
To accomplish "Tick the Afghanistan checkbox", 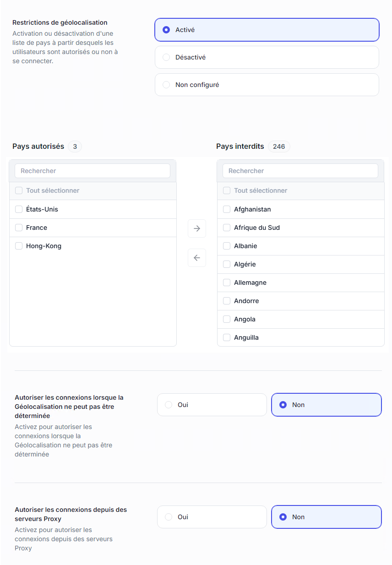I will click(x=227, y=209).
